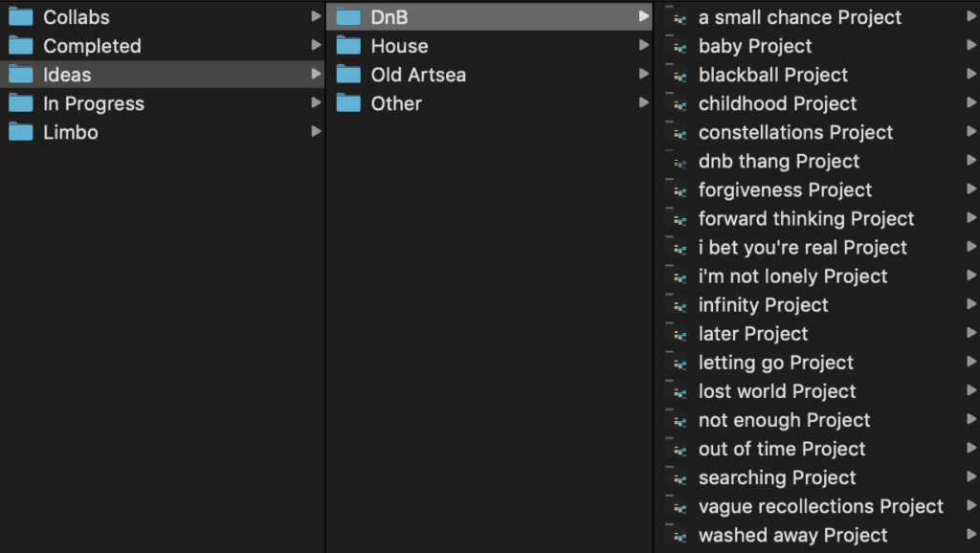This screenshot has width=980, height=553.
Task: Click the dnb thang Project file icon
Action: point(679,162)
